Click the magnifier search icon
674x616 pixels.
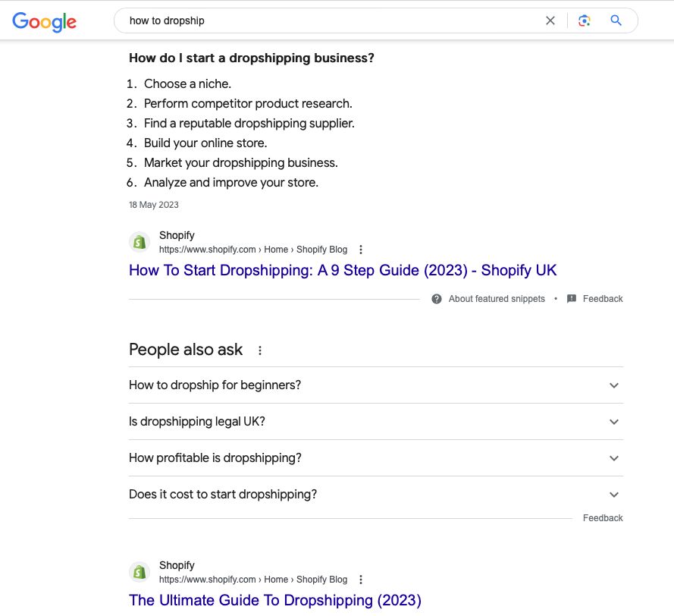pyautogui.click(x=616, y=21)
